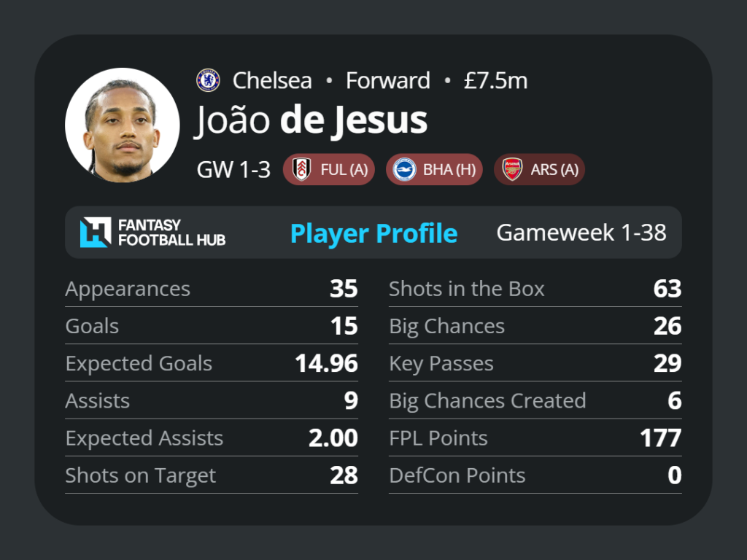Select the Expected Goals stat row
Screen dimensions: 747x560
tap(212, 363)
